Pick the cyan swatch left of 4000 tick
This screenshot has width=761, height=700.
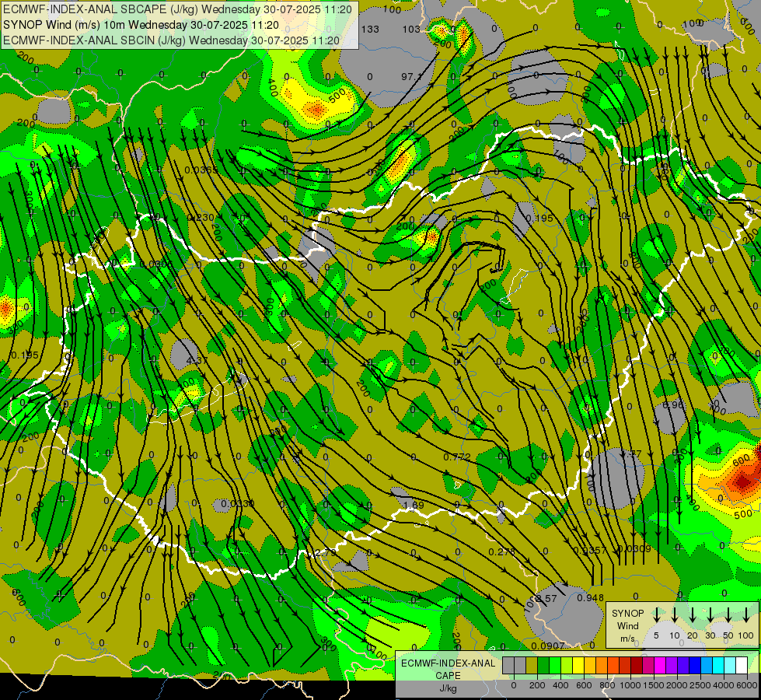(717, 665)
